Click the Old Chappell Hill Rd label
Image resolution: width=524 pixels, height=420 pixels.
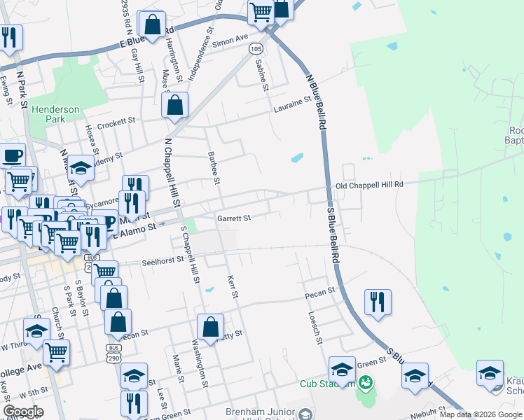point(369,185)
